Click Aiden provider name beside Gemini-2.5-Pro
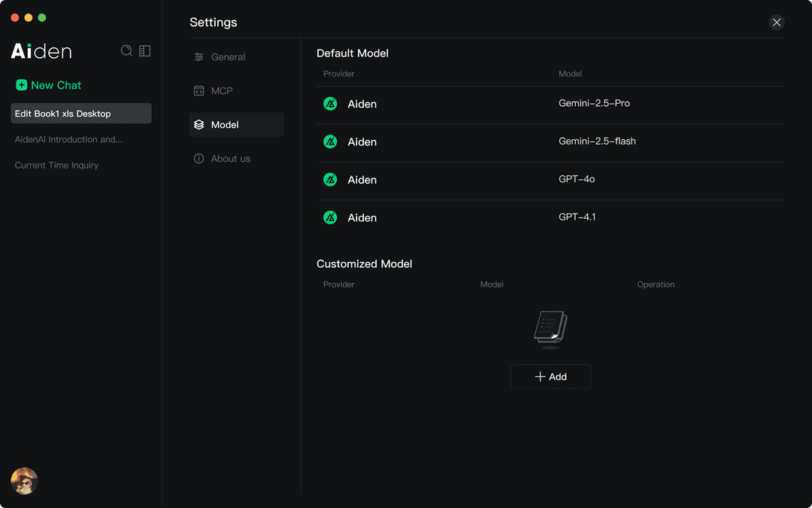 point(362,104)
